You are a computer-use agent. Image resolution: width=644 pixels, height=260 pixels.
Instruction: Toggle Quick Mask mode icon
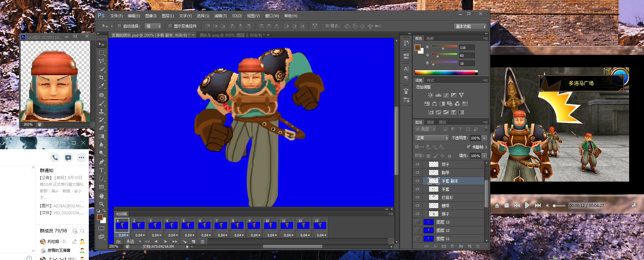102,228
